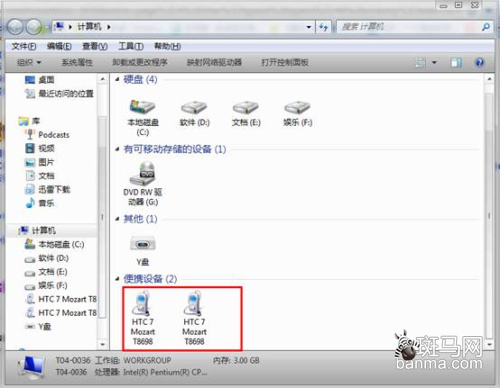Open the 文件(F) menu
Screen dimensions: 500x388
click(24, 46)
